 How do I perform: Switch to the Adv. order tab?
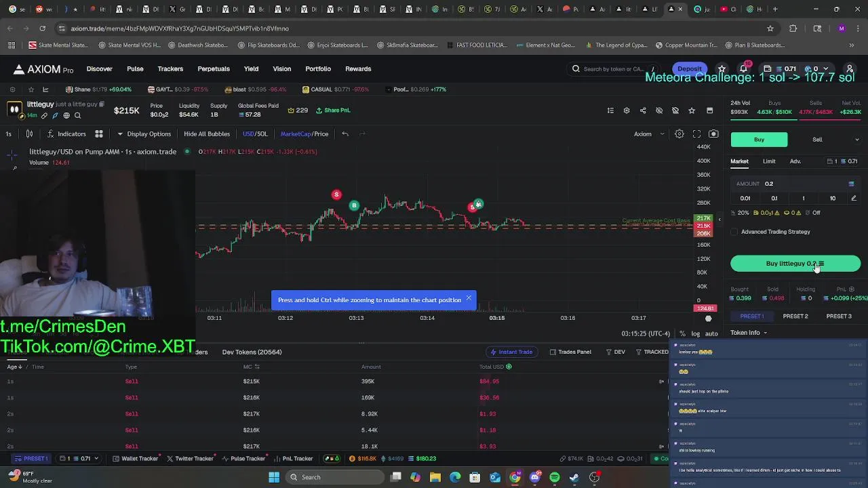[795, 161]
